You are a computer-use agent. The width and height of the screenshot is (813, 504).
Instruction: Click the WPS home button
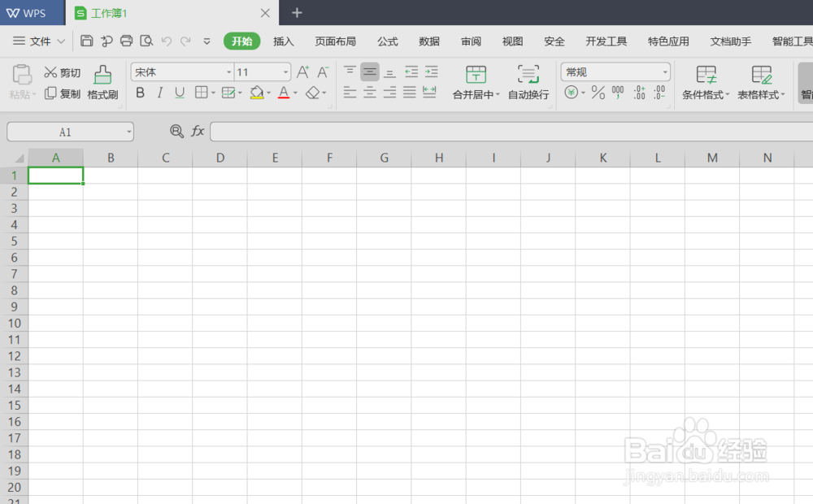click(32, 12)
